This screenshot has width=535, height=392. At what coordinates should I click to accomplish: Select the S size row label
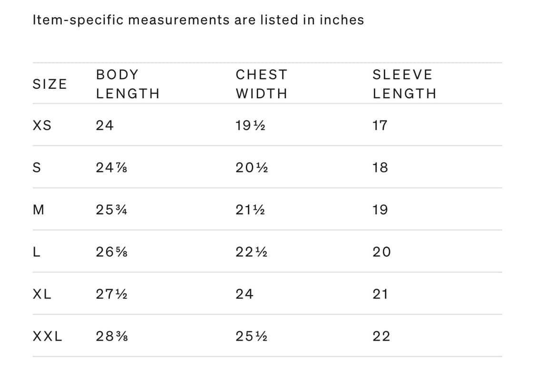pos(37,168)
